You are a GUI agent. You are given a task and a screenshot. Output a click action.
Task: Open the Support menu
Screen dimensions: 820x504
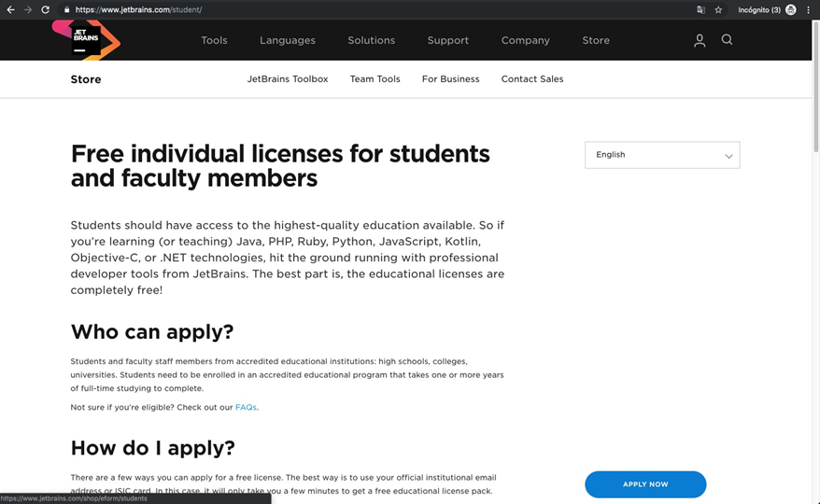point(448,40)
